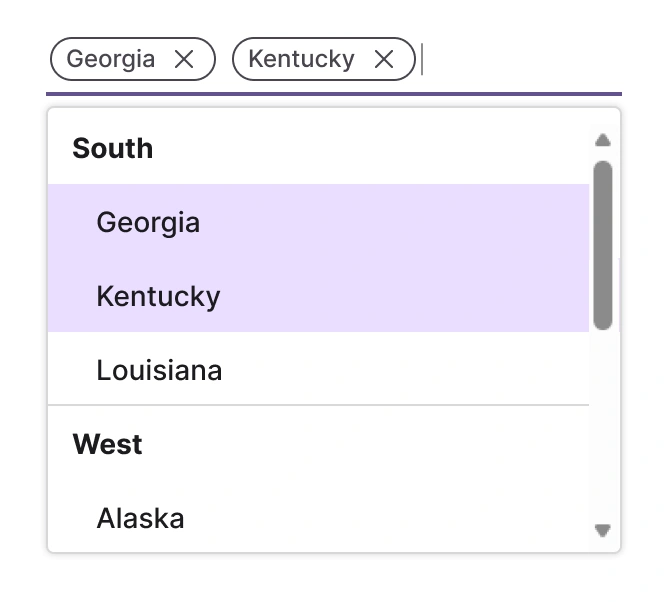This screenshot has height=602, width=668.
Task: Remove the Georgia chip with its X icon
Action: (184, 59)
